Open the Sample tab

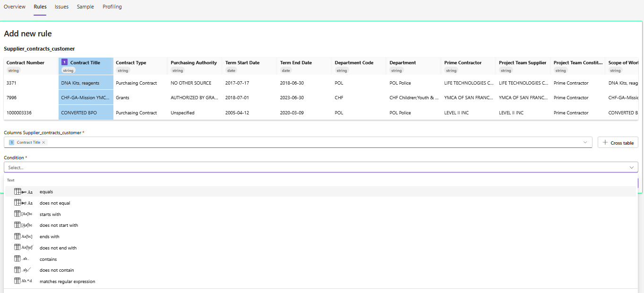point(86,7)
